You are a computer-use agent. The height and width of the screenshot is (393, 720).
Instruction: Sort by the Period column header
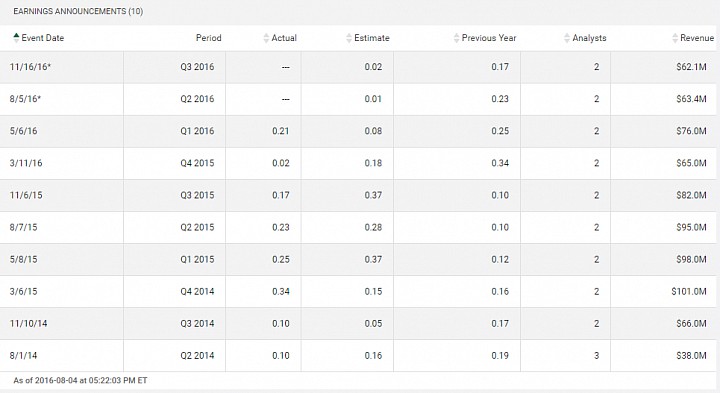pyautogui.click(x=208, y=38)
